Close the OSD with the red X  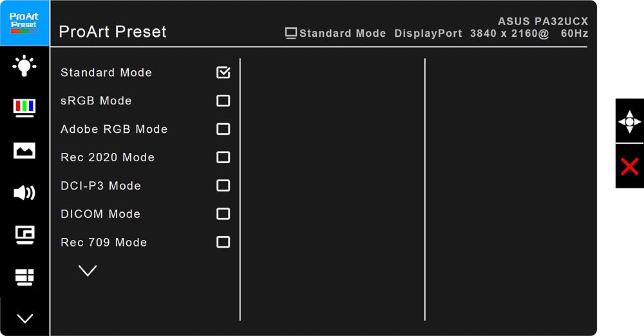[x=630, y=166]
